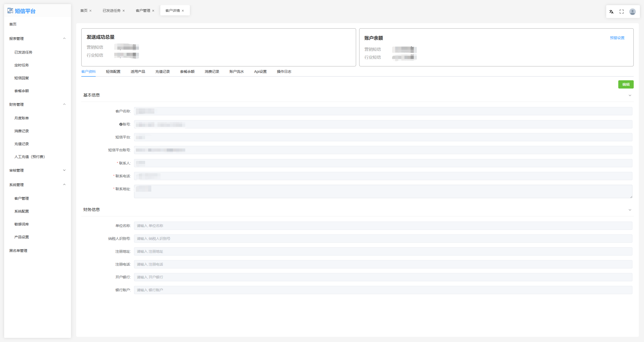Image resolution: width=644 pixels, height=342 pixels.
Task: Switch to the 客户管理 page tab
Action: [143, 11]
